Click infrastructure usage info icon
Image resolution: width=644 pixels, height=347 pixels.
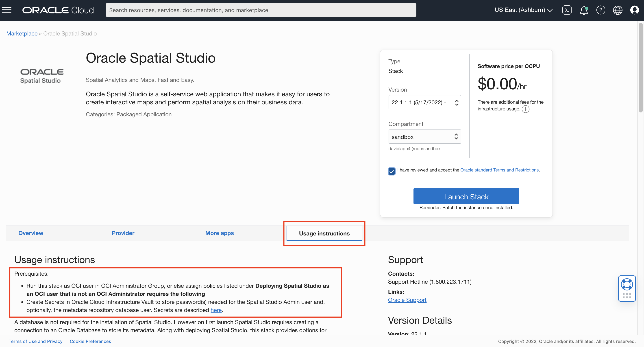(x=526, y=109)
